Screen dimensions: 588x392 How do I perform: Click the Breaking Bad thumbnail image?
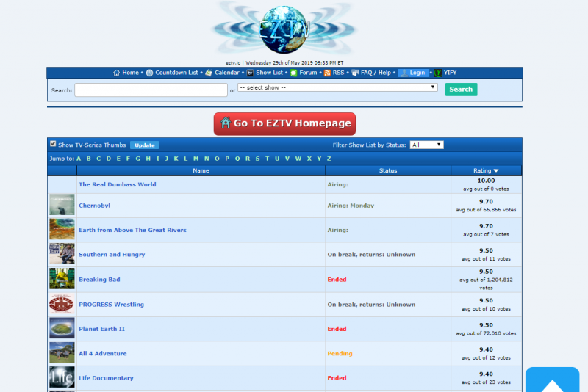pos(62,278)
